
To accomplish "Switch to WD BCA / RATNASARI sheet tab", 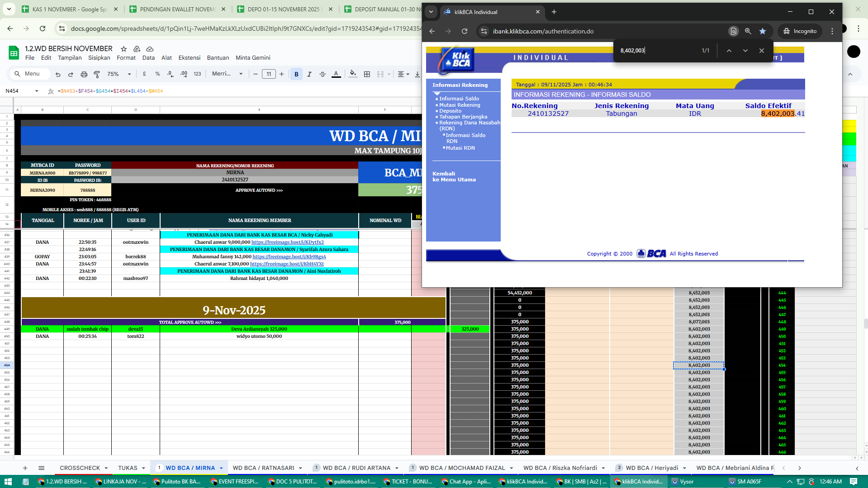I will (x=263, y=468).
